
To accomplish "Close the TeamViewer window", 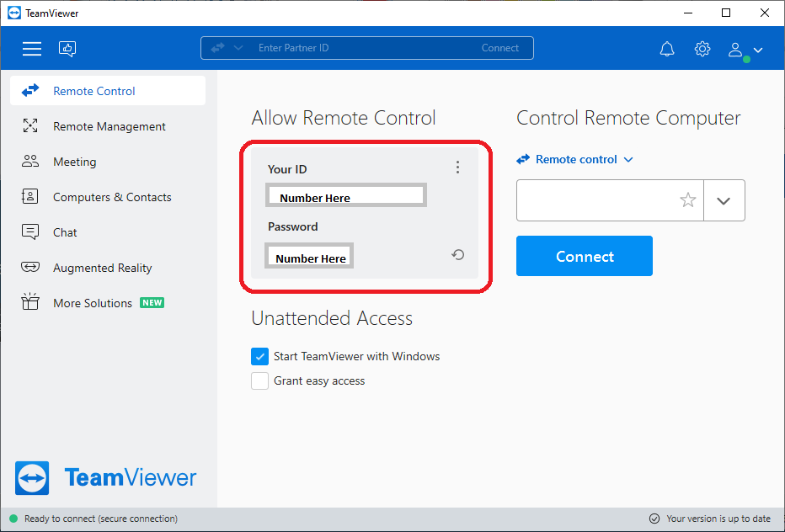I will point(765,13).
